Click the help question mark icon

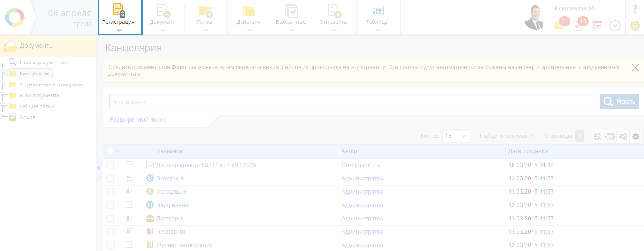[634, 9]
